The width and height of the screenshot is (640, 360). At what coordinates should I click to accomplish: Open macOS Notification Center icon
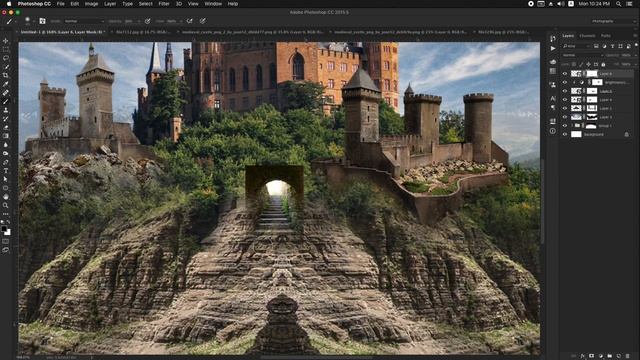click(629, 4)
